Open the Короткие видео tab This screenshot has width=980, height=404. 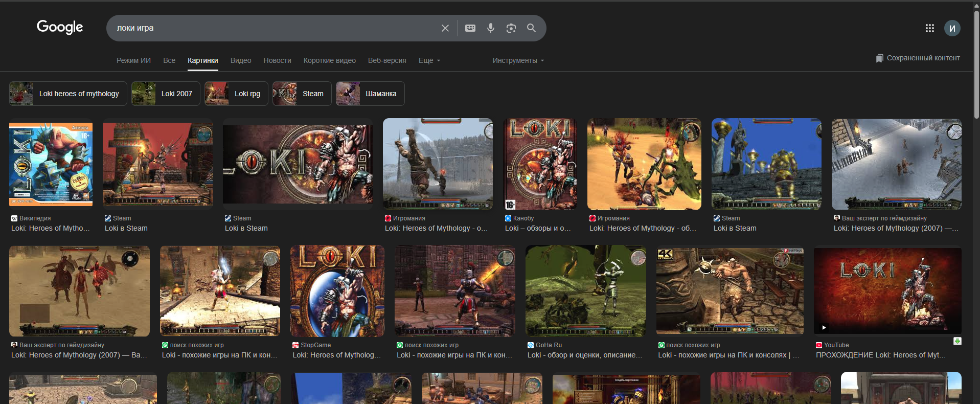pyautogui.click(x=330, y=60)
